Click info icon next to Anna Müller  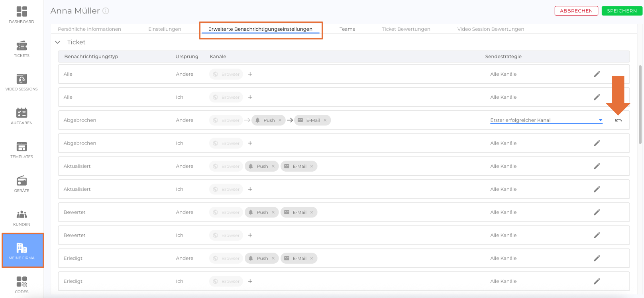[x=106, y=11]
